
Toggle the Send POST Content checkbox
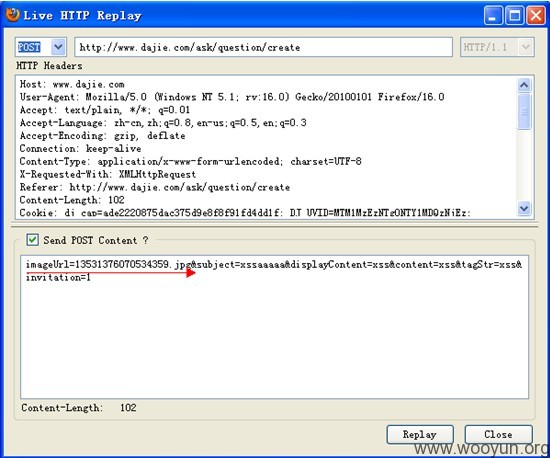coord(33,240)
